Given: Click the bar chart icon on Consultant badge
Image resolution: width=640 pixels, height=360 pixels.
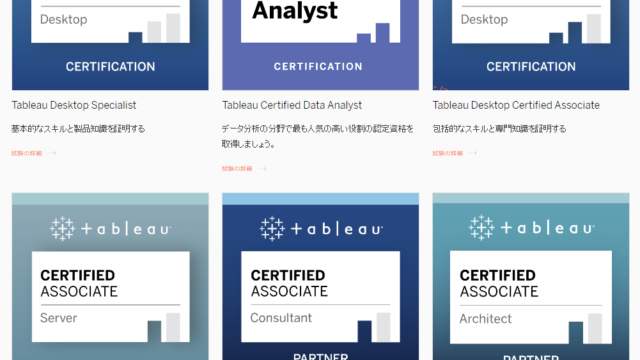Looking at the screenshot, I should coord(374,327).
